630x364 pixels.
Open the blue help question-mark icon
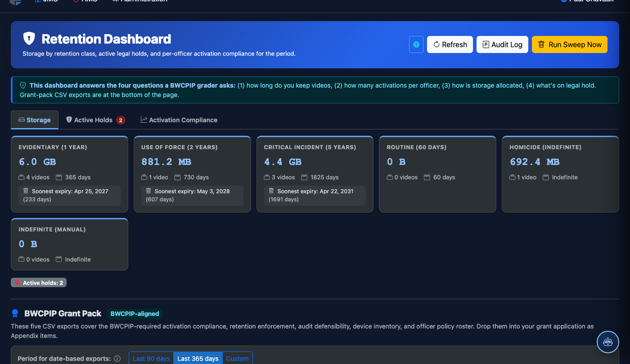(x=416, y=44)
